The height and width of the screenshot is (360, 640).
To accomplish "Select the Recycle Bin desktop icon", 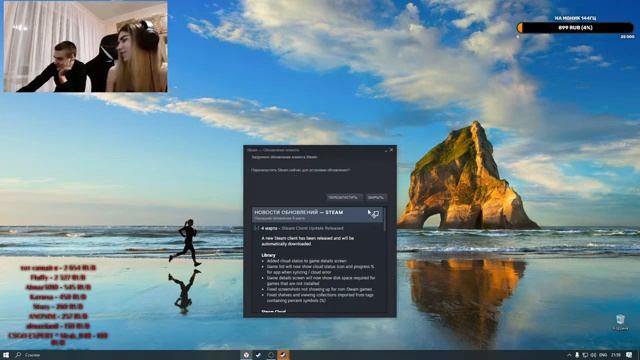I will click(620, 322).
